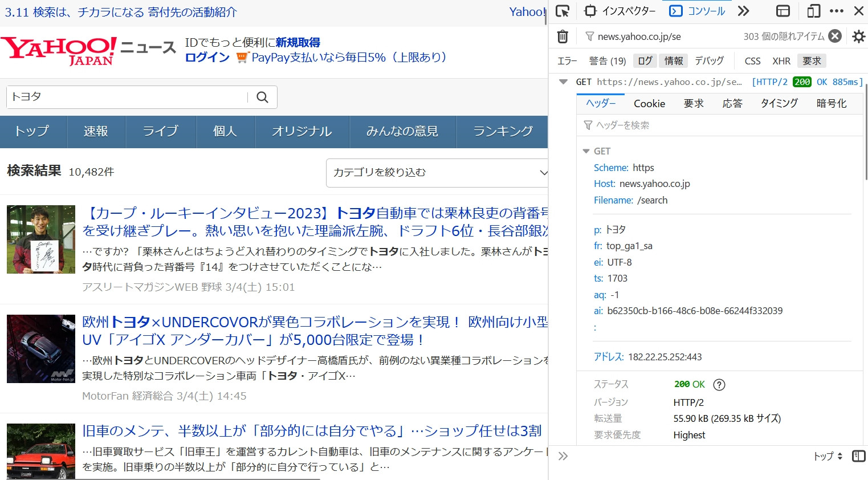Viewport: 868px width, 480px height.
Task: Open the ランキング navigation tab
Action: 503,131
